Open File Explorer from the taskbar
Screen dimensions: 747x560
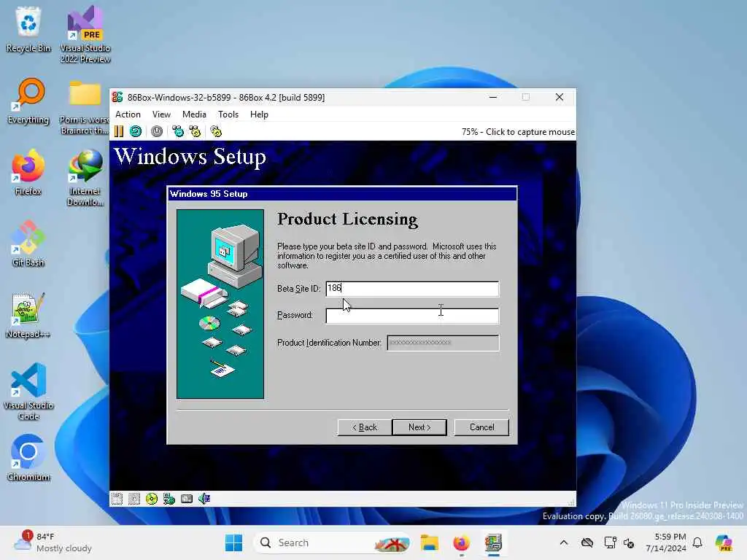[429, 542]
